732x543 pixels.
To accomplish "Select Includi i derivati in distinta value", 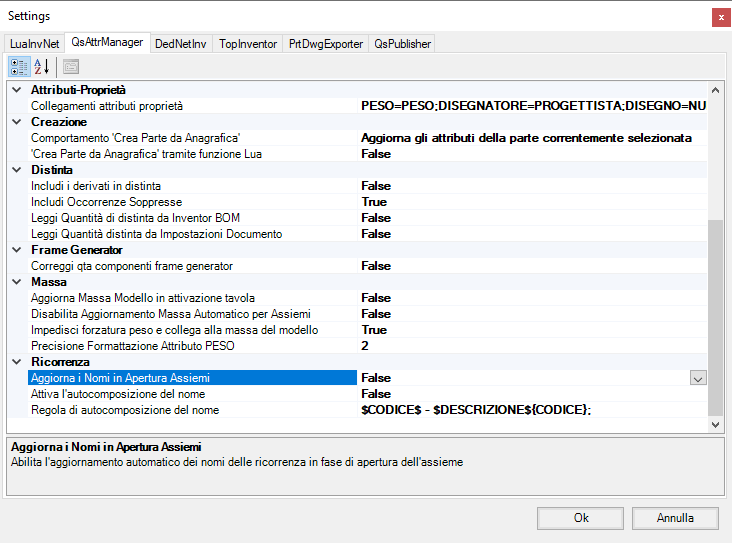I will pyautogui.click(x=532, y=186).
